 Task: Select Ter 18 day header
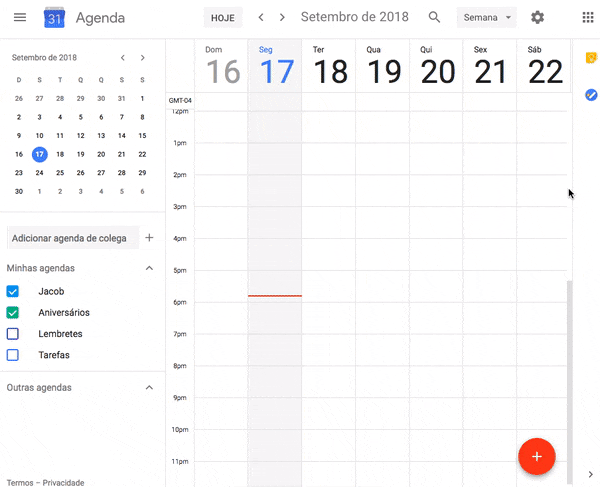tap(330, 66)
